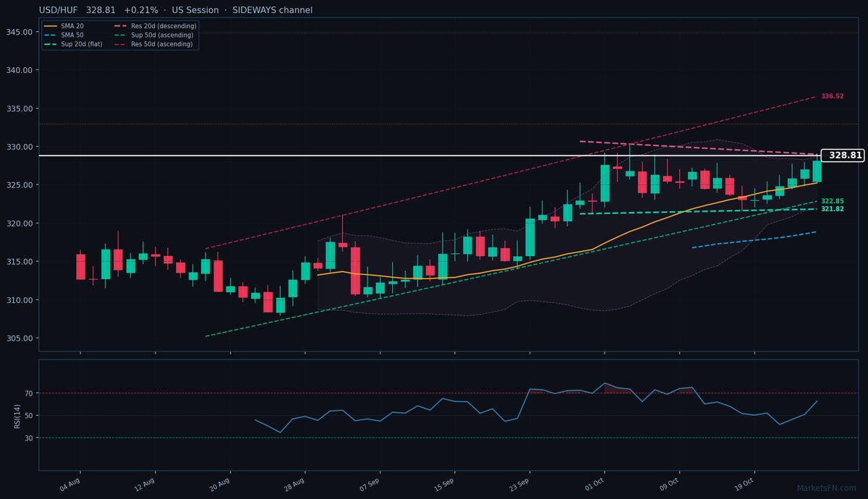The image size is (868, 499).
Task: Select the 28 Aug date label
Action: coord(295,484)
